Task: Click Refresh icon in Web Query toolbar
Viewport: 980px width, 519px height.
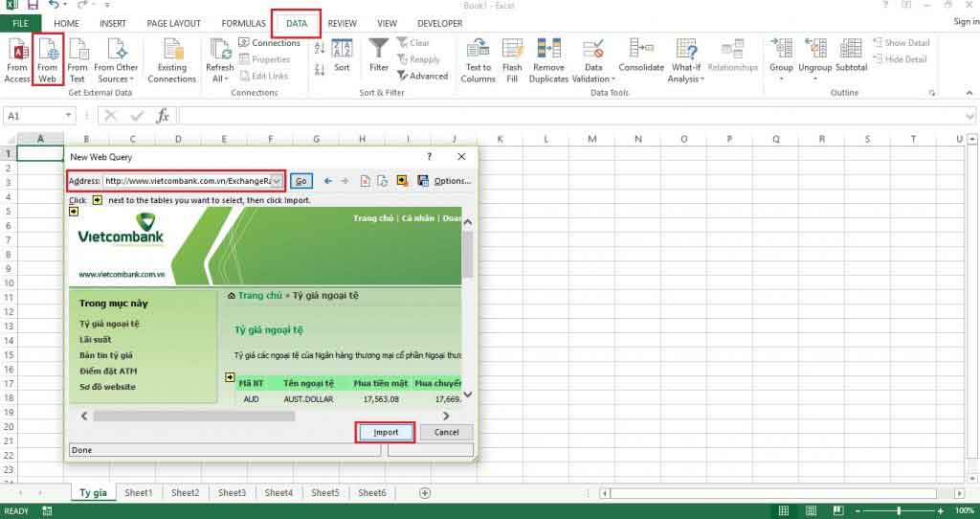Action: click(x=383, y=181)
